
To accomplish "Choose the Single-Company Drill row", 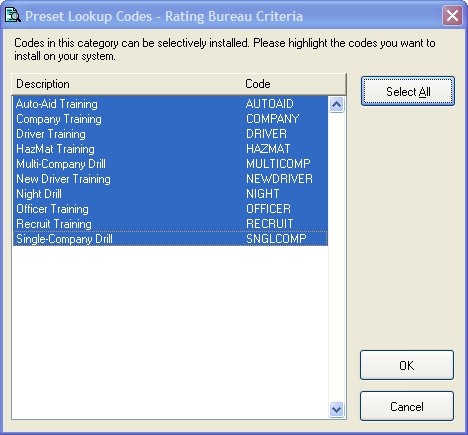I will coord(170,239).
